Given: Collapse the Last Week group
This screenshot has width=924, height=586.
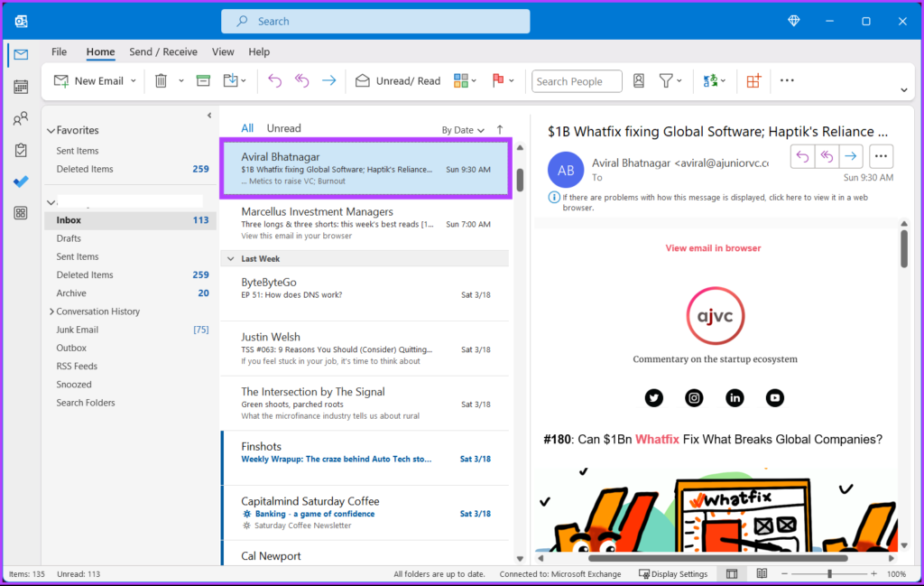Looking at the screenshot, I should tap(231, 259).
